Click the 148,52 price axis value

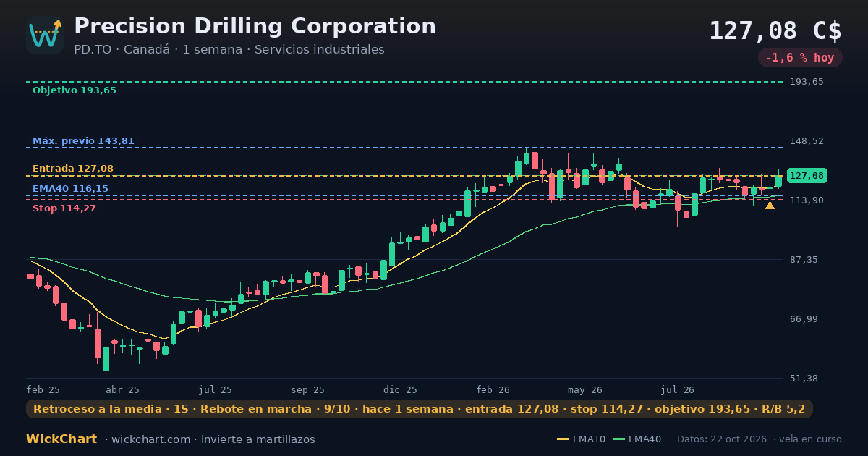pos(807,141)
